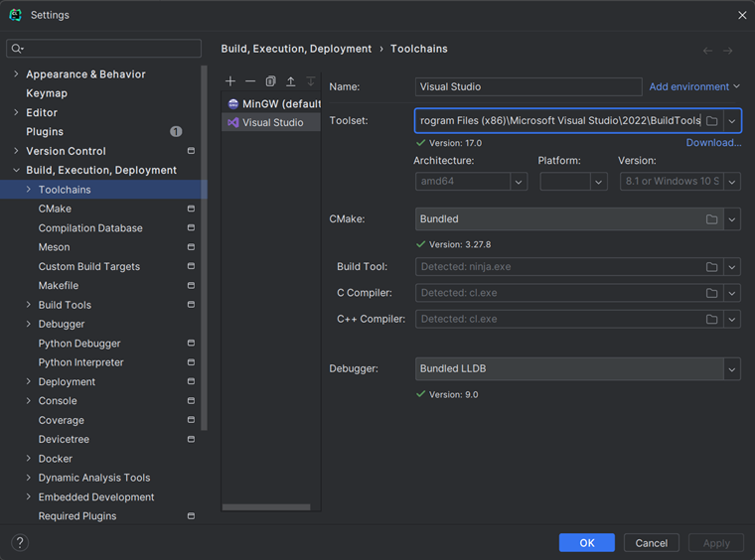The height and width of the screenshot is (560, 755).
Task: Remove selected toolchain with minus icon
Action: 250,81
